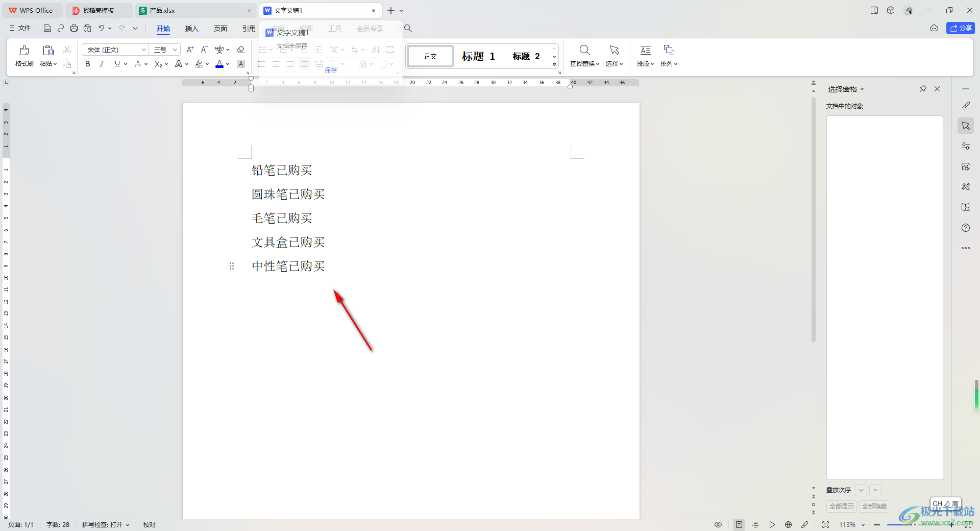Click the cloud sync icon near Share
The image size is (980, 531).
click(x=934, y=28)
